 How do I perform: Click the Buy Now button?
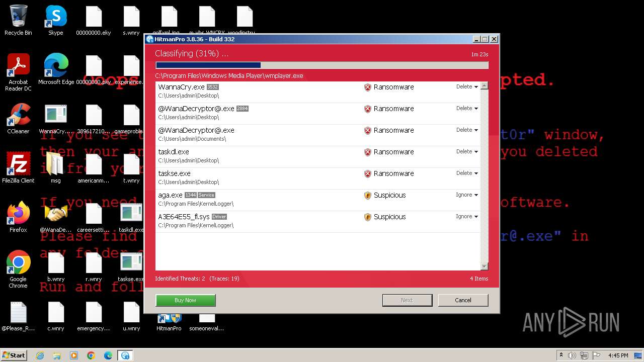pyautogui.click(x=185, y=300)
